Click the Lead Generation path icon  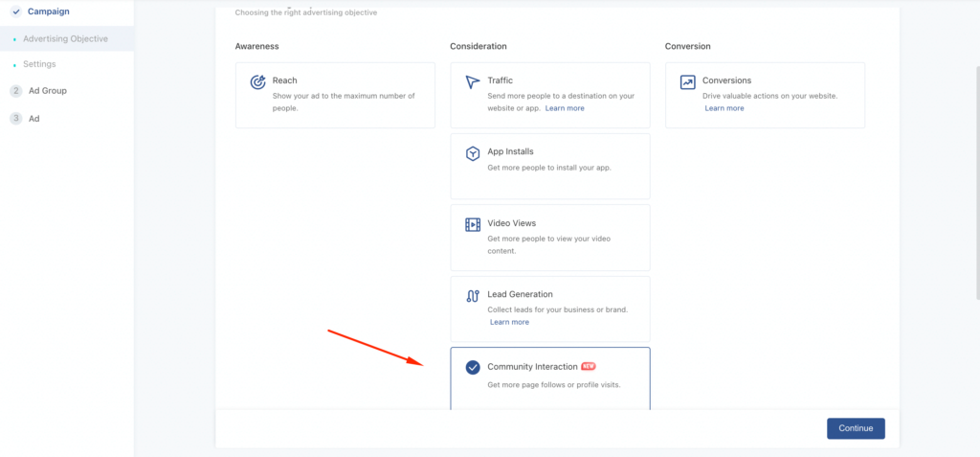tap(473, 296)
